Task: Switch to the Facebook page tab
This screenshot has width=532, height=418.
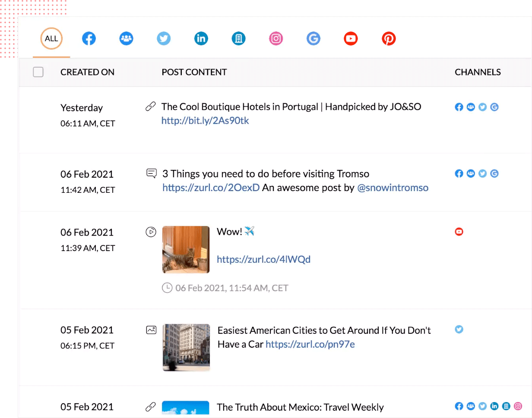Action: point(89,39)
